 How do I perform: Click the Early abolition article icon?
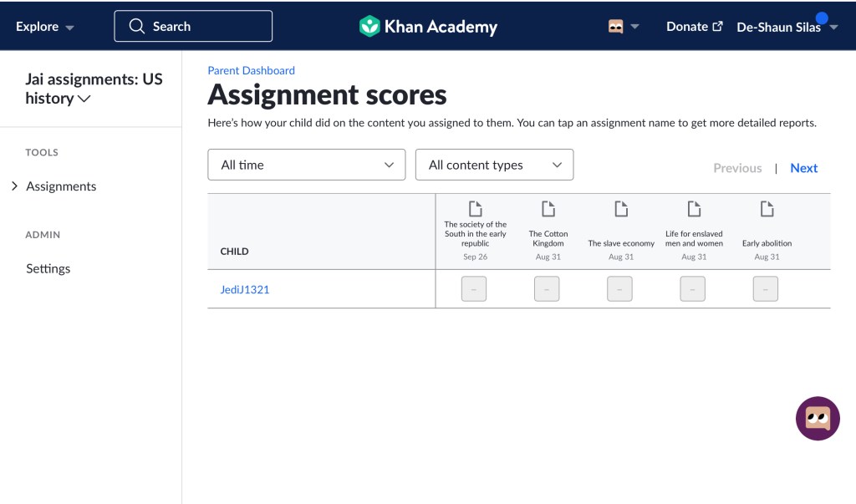(x=767, y=209)
